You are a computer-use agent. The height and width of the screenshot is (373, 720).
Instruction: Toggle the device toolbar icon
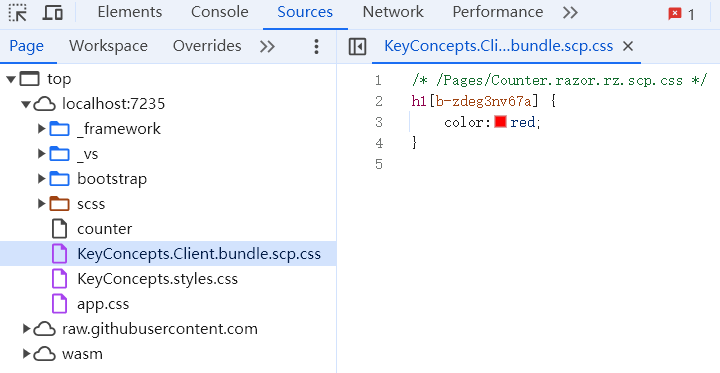click(52, 12)
